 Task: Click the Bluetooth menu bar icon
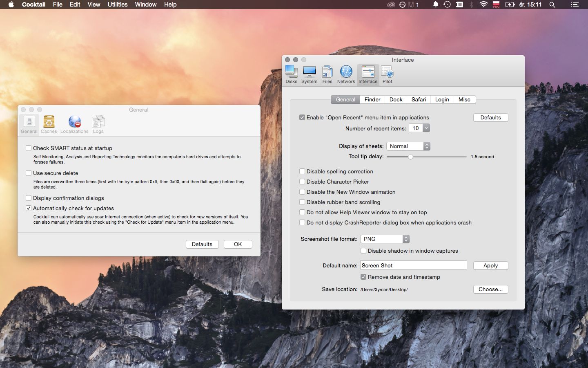click(x=471, y=4)
